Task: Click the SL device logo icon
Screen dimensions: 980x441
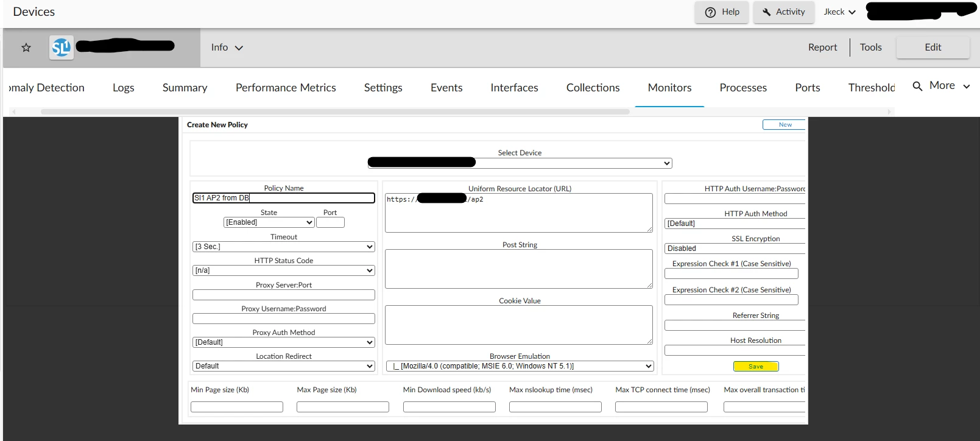Action: pyautogui.click(x=62, y=48)
